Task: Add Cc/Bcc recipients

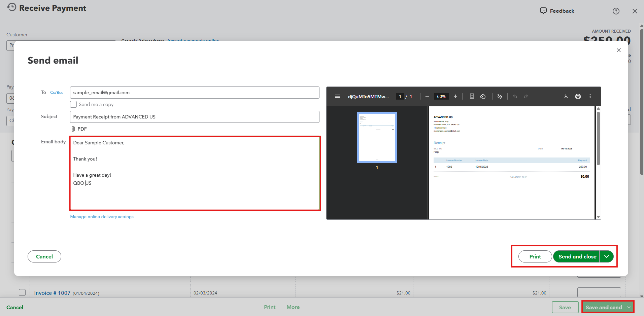Action: point(57,93)
